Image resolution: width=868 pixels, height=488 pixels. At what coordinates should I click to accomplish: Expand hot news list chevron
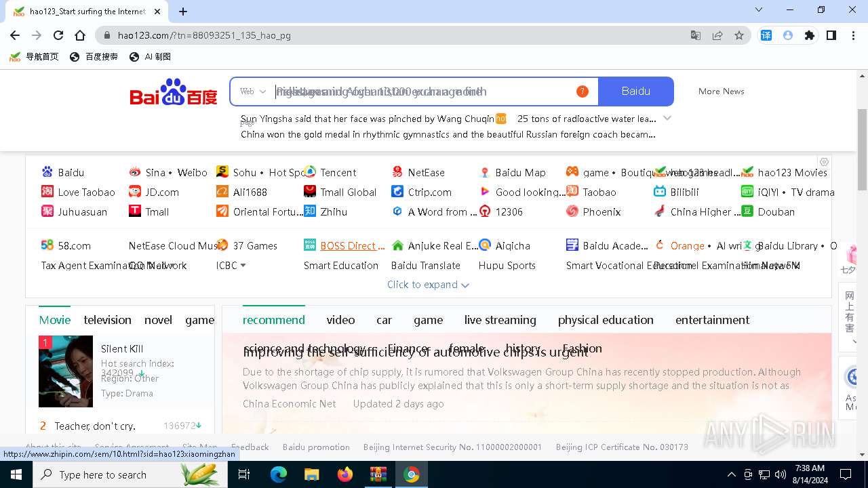point(667,119)
